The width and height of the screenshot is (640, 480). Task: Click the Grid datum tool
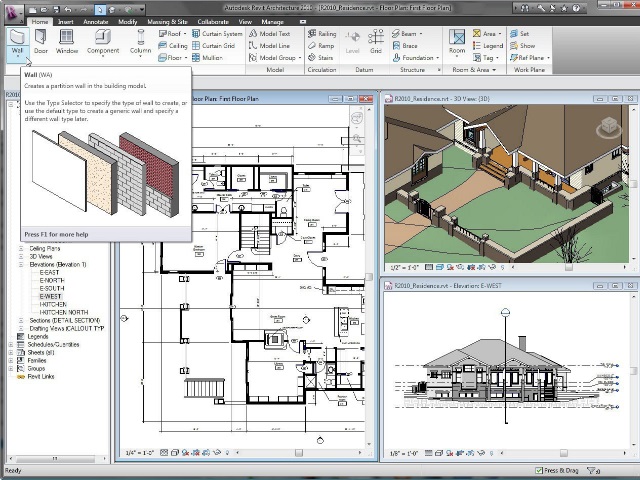pyautogui.click(x=376, y=39)
